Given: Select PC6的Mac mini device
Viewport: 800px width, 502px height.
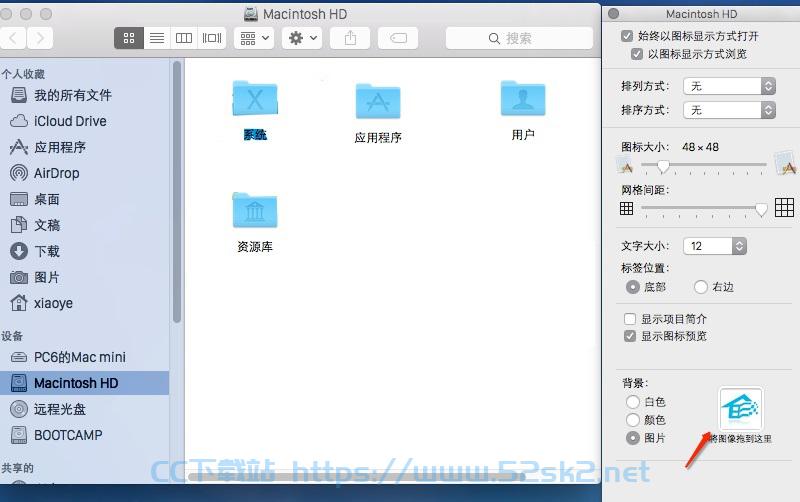Looking at the screenshot, I should pos(84,357).
